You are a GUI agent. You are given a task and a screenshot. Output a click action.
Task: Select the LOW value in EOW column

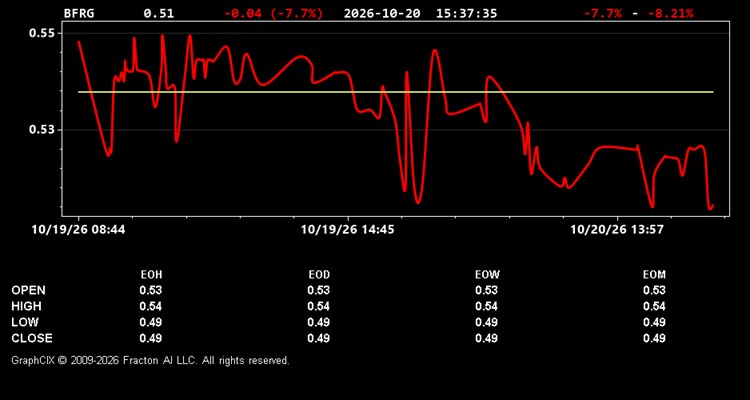coord(486,322)
